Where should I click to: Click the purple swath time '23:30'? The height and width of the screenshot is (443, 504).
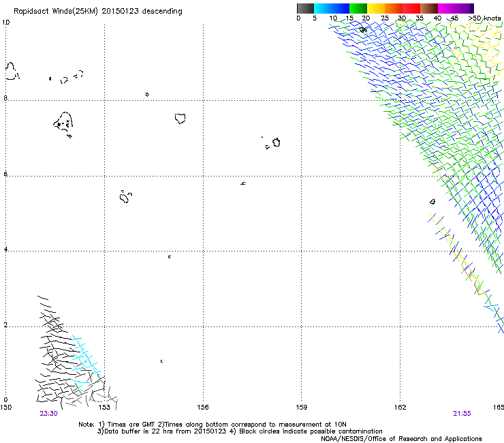coord(48,414)
